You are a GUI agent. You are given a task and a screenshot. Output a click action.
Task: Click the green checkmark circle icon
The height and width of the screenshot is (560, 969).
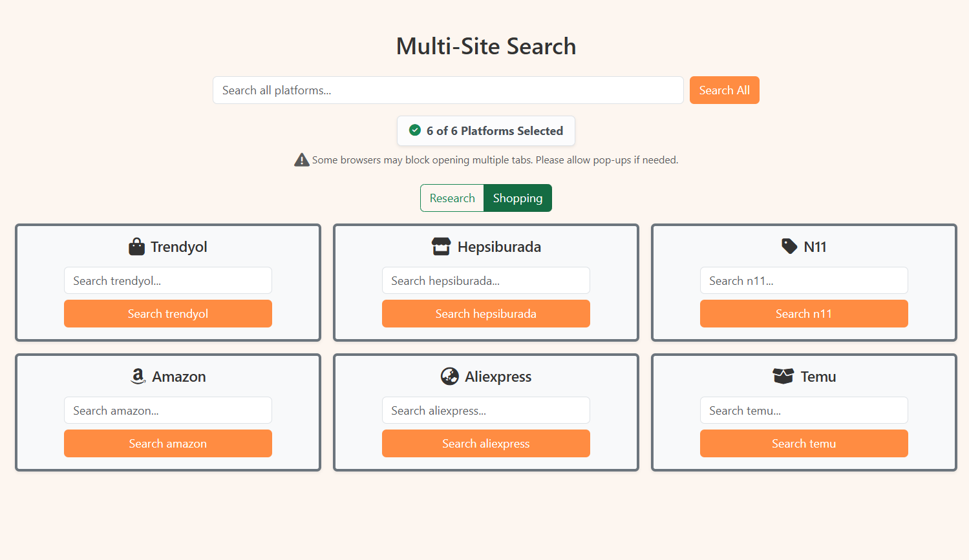[x=415, y=130]
